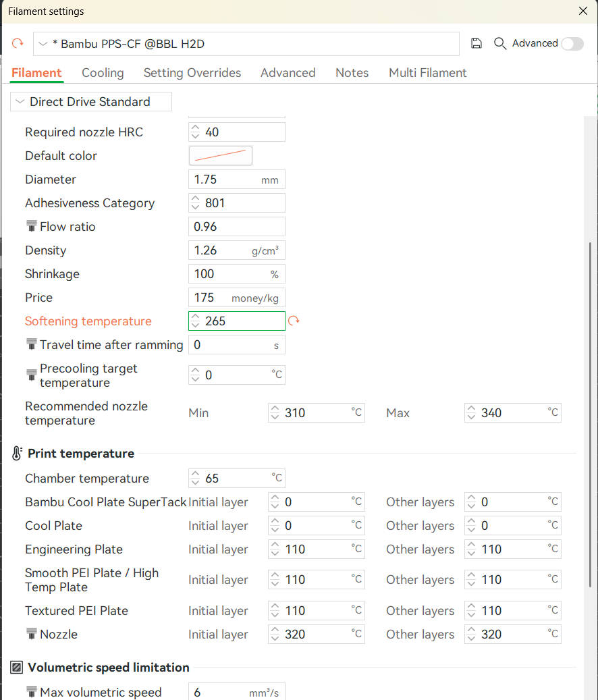Click Nozzle Other layers temperature field
This screenshot has width=598, height=700.
[x=513, y=635]
